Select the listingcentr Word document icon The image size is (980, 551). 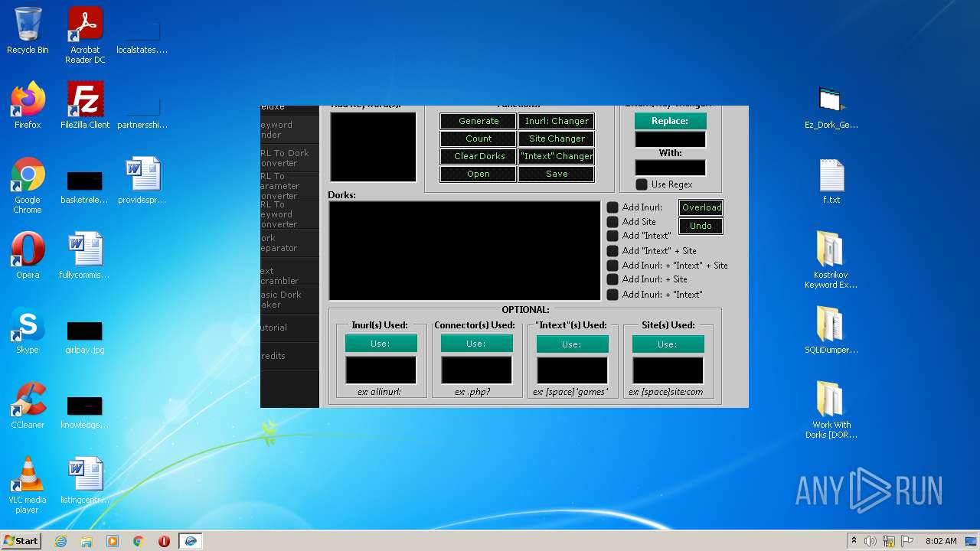(85, 481)
